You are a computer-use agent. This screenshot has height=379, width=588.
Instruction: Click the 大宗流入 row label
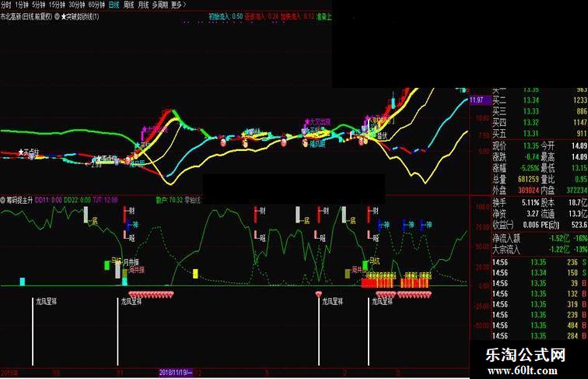506,249
